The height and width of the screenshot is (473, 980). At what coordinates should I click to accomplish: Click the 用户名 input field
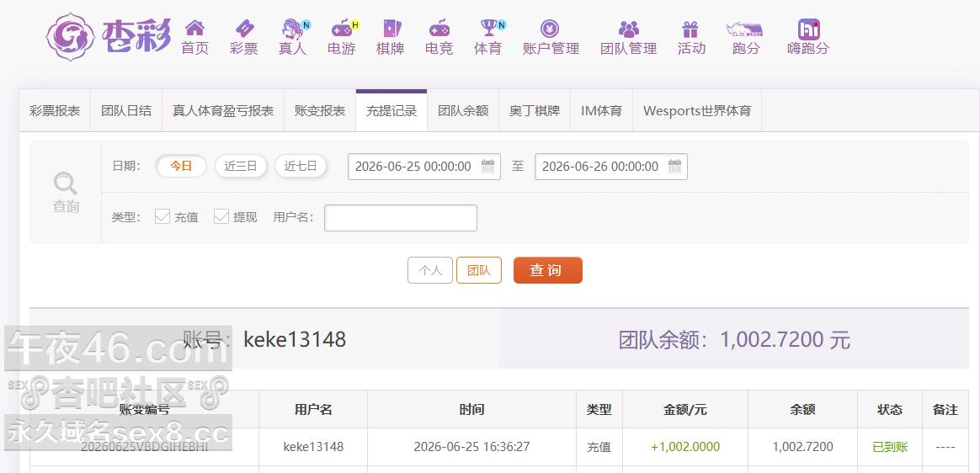[401, 218]
